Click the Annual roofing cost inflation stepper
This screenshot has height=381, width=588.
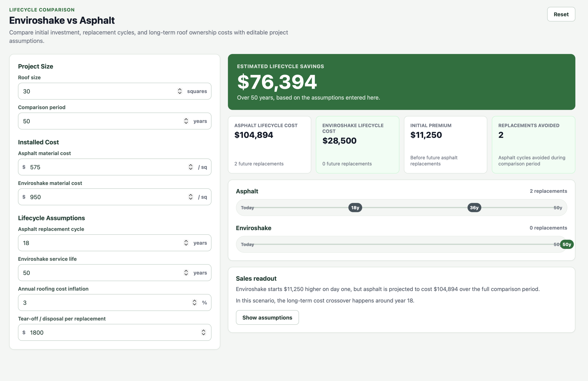point(195,303)
